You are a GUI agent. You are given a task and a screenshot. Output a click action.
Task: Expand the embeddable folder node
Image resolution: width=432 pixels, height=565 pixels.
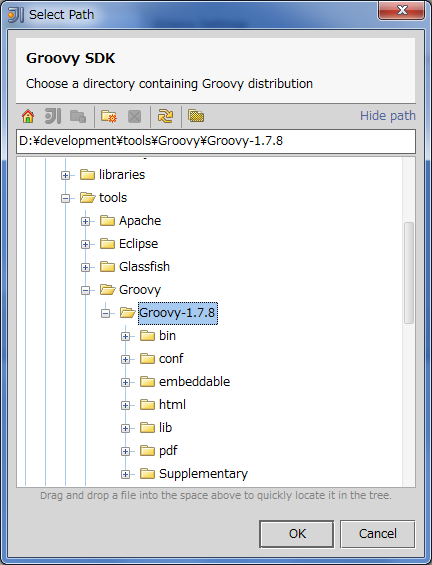click(x=125, y=382)
